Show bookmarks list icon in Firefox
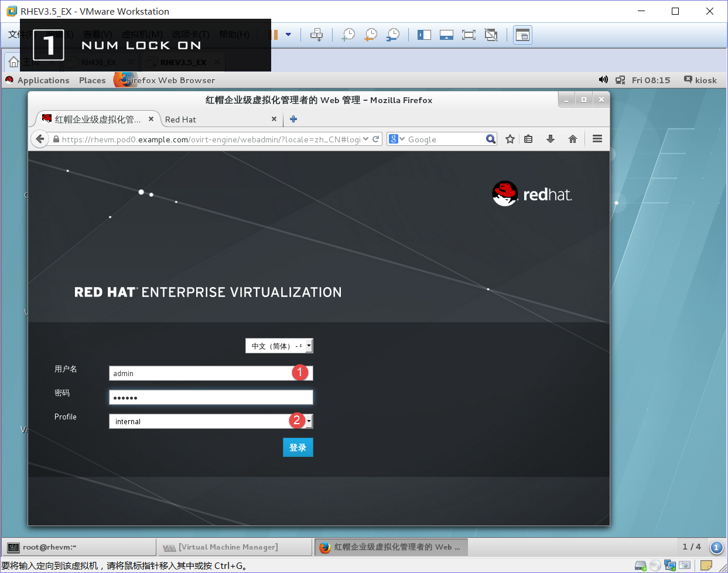The width and height of the screenshot is (728, 573). click(x=528, y=139)
